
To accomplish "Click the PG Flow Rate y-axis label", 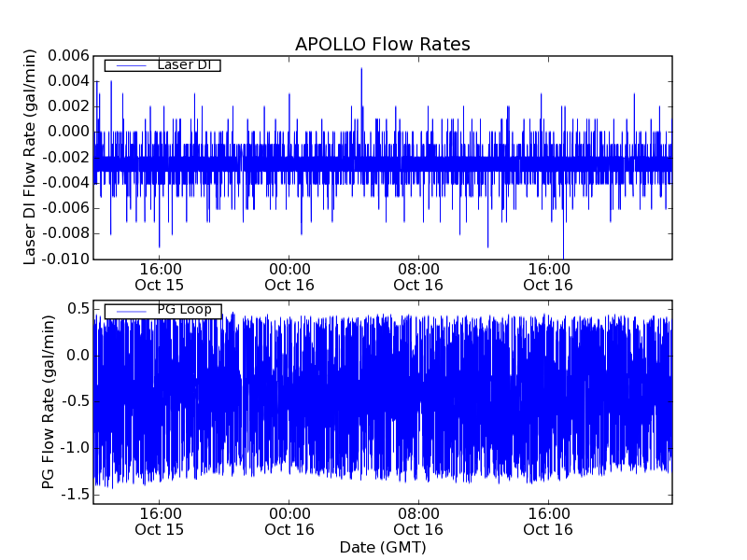I will [49, 402].
